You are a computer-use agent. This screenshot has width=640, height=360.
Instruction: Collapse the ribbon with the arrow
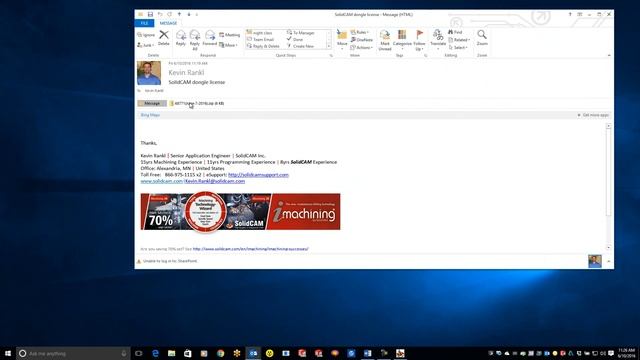click(609, 56)
